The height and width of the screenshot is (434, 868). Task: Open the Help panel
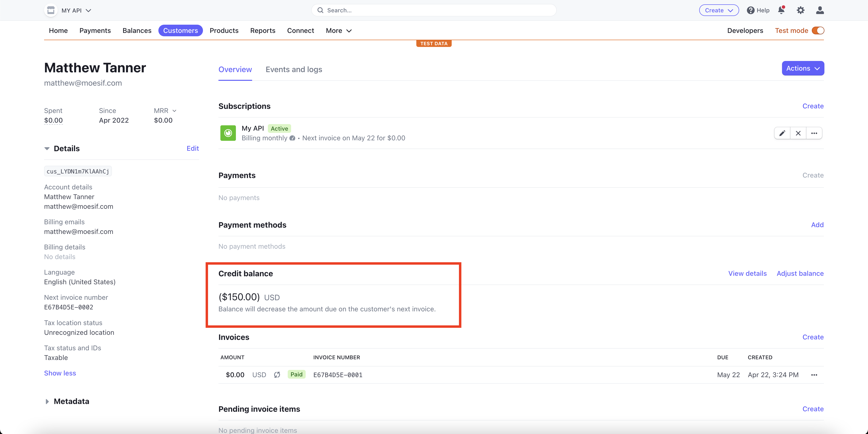pyautogui.click(x=758, y=10)
